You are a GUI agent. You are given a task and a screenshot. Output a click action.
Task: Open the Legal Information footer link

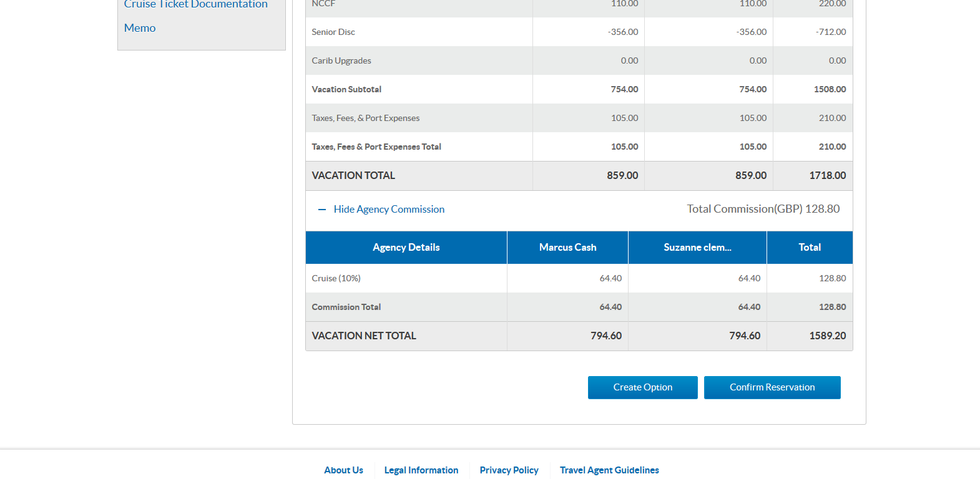click(421, 470)
